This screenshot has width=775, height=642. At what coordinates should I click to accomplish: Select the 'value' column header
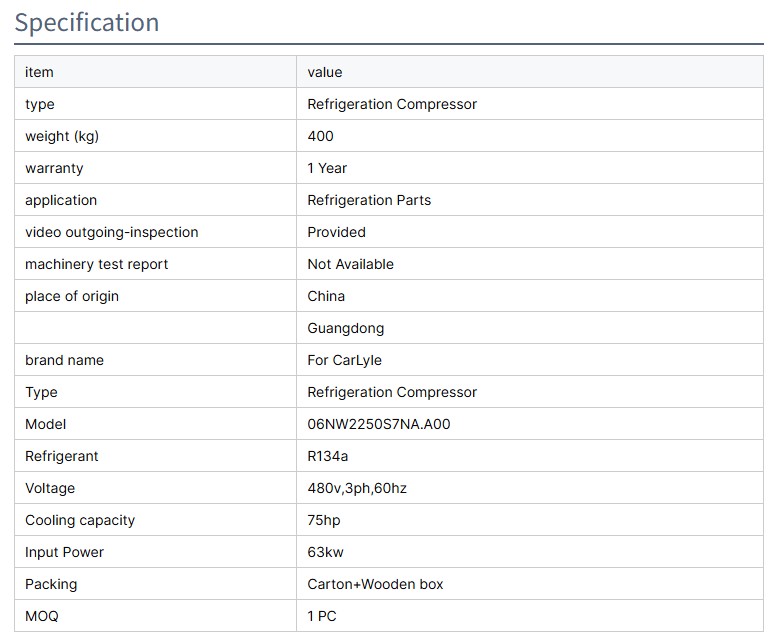pos(325,72)
